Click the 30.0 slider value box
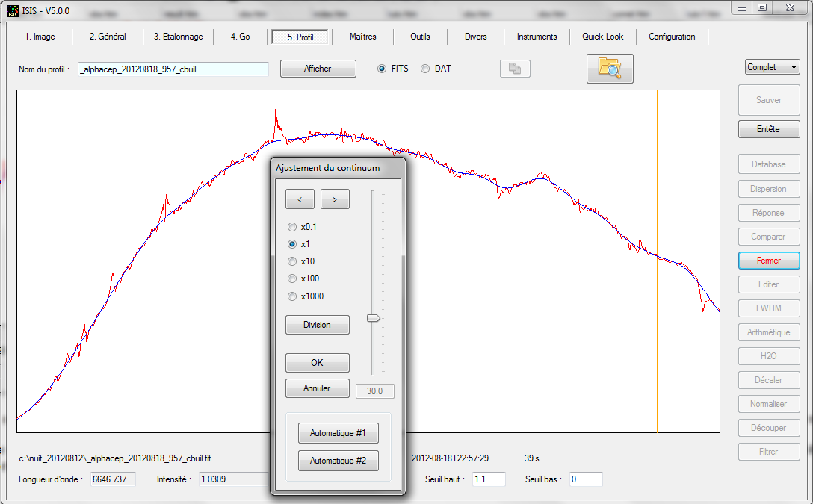 375,391
